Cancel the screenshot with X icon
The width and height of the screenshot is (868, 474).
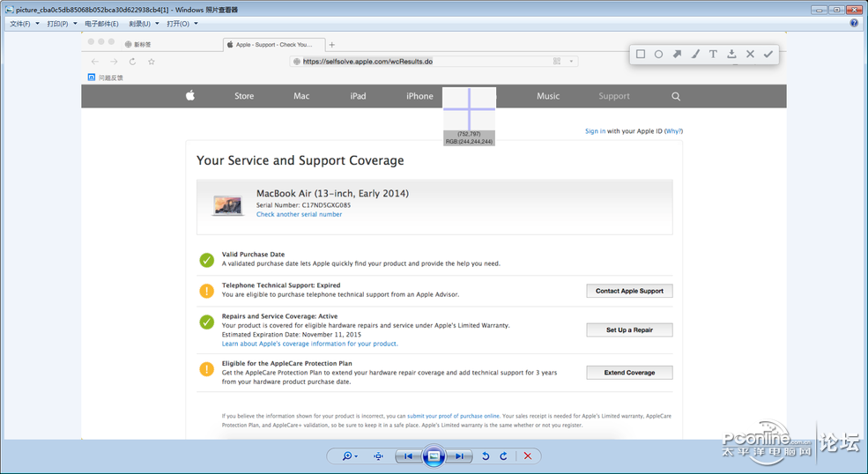[x=750, y=54]
